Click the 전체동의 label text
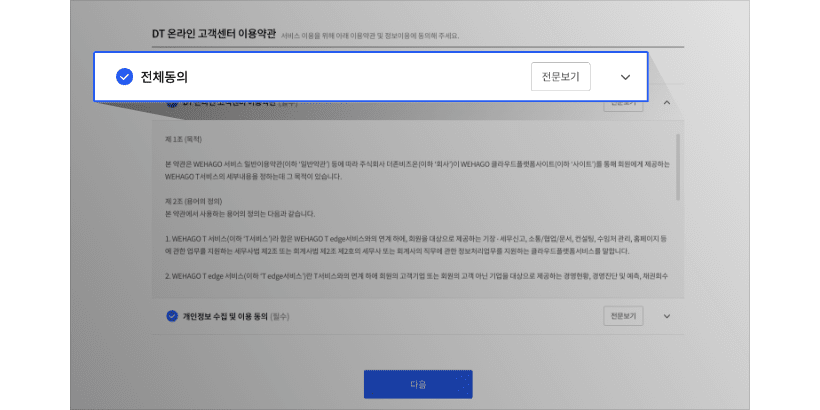Screen dimensions: 820x410 tap(164, 77)
